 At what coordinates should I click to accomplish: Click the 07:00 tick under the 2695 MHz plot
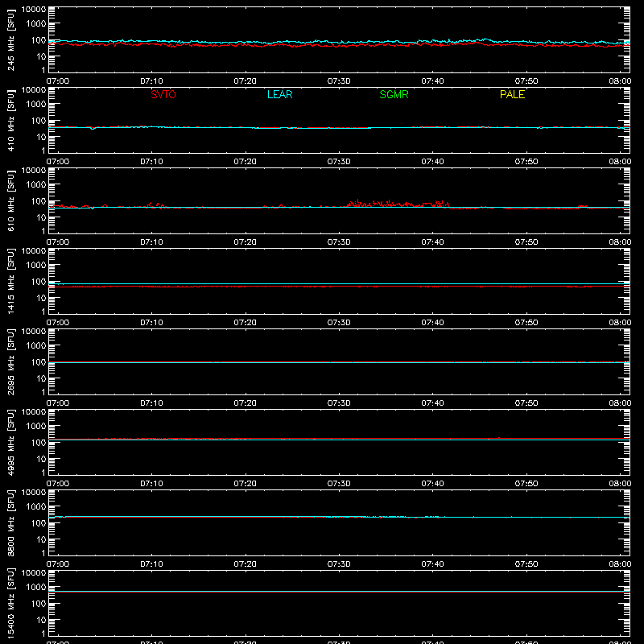[x=58, y=403]
